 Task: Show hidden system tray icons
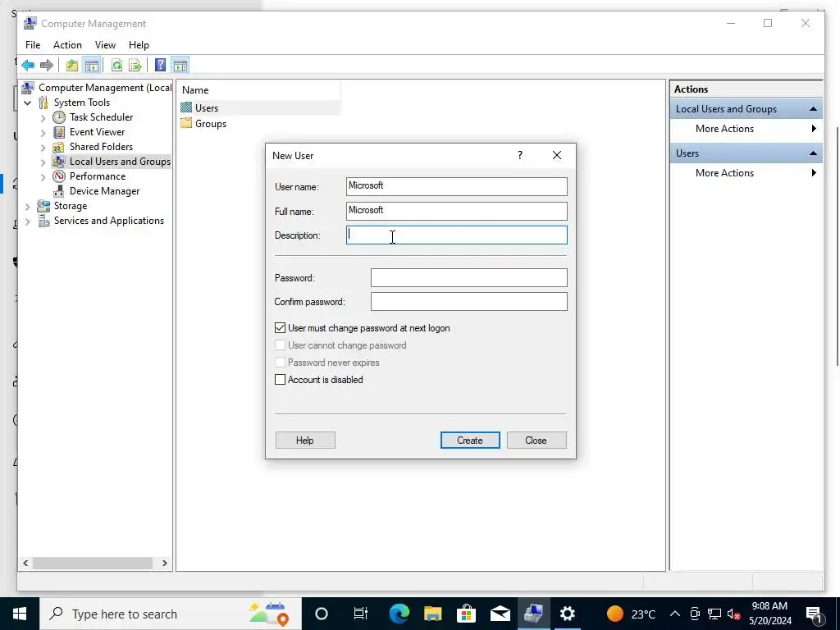[675, 614]
